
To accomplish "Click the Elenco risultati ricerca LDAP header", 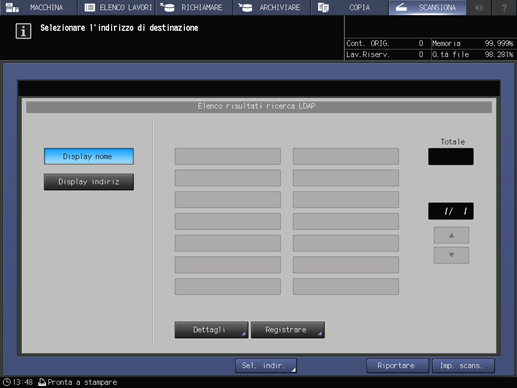I will pyautogui.click(x=259, y=107).
